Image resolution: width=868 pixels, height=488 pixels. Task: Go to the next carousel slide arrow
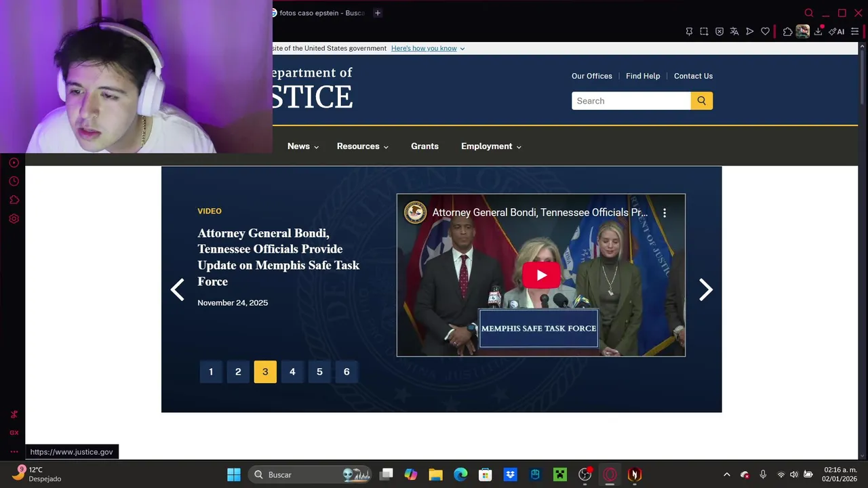[706, 290]
